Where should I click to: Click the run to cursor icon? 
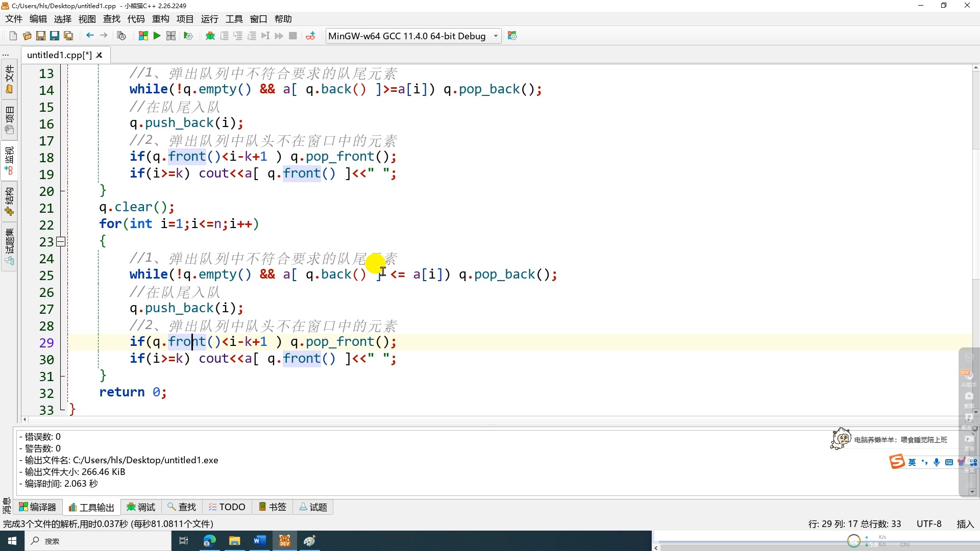click(265, 36)
